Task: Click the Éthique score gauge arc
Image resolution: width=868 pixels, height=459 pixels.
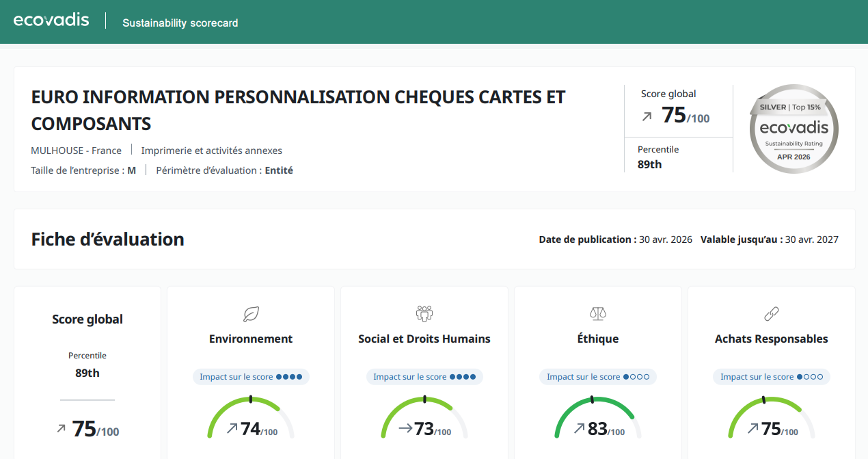Action: point(598,417)
